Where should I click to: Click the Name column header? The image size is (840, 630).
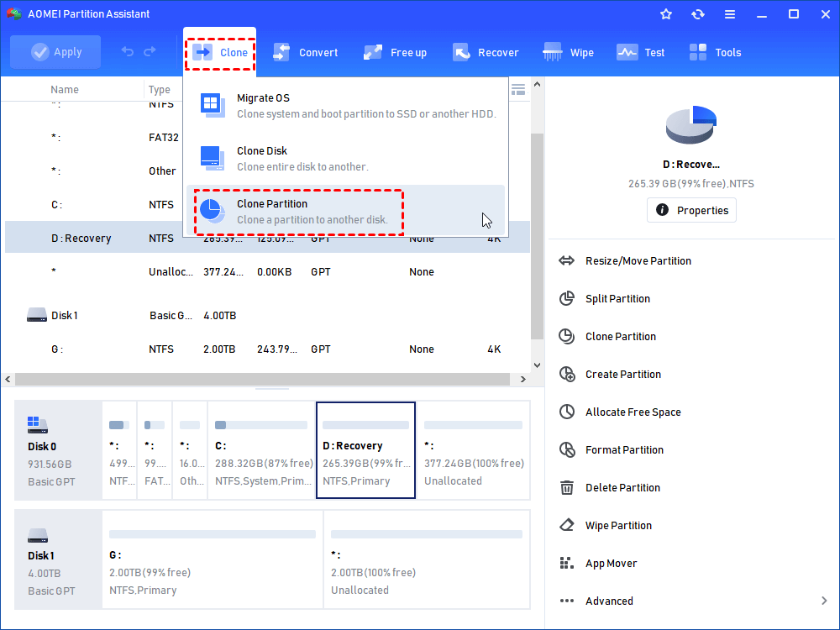click(65, 90)
